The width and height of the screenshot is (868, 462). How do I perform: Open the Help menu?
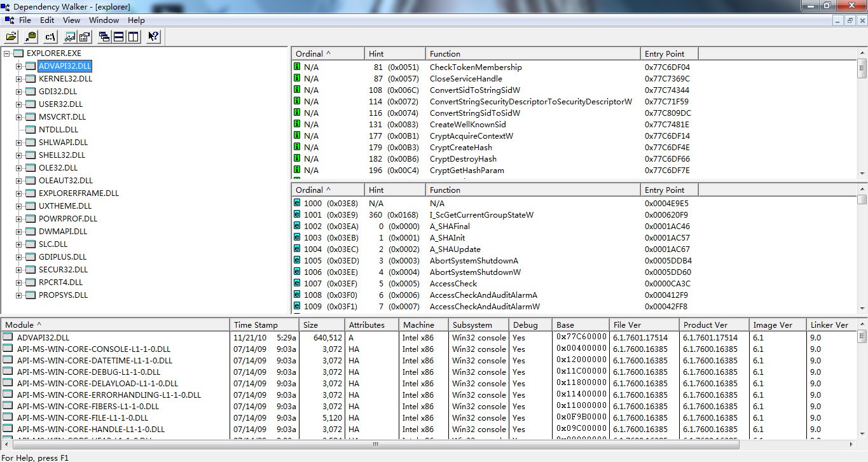coord(136,20)
